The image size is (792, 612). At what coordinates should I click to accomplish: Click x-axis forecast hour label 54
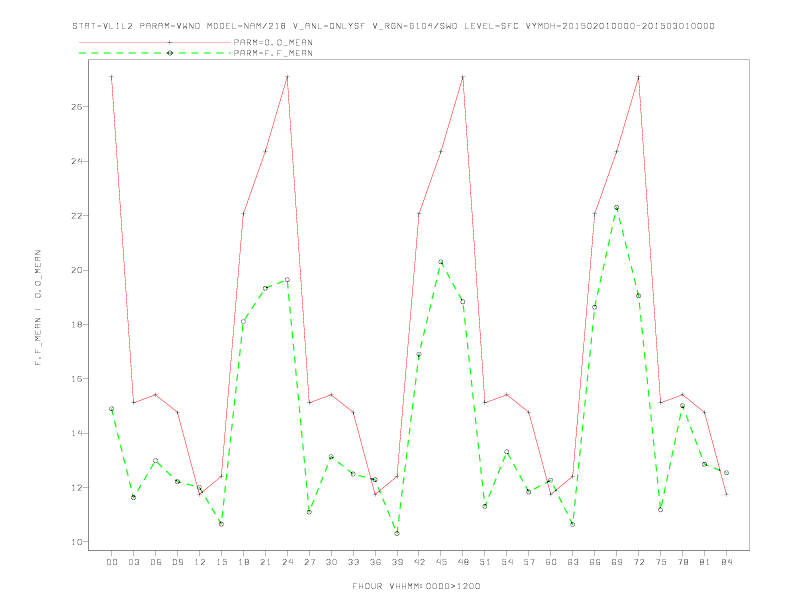tap(507, 562)
